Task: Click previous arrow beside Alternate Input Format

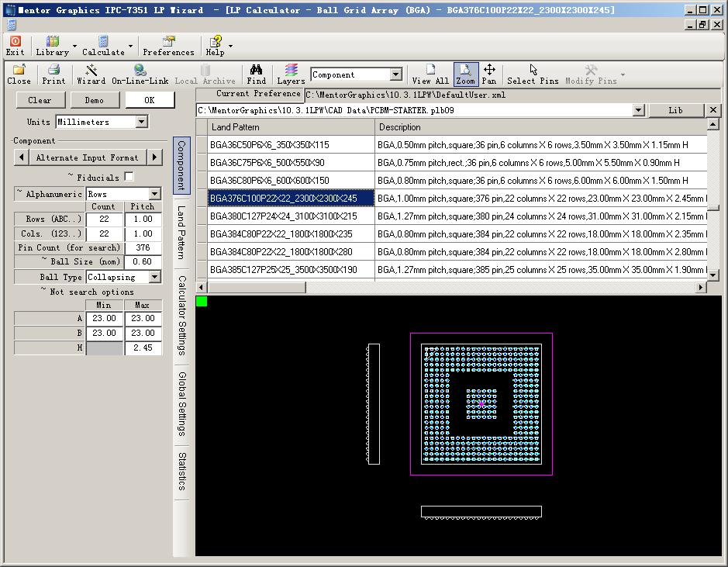Action: 22,157
